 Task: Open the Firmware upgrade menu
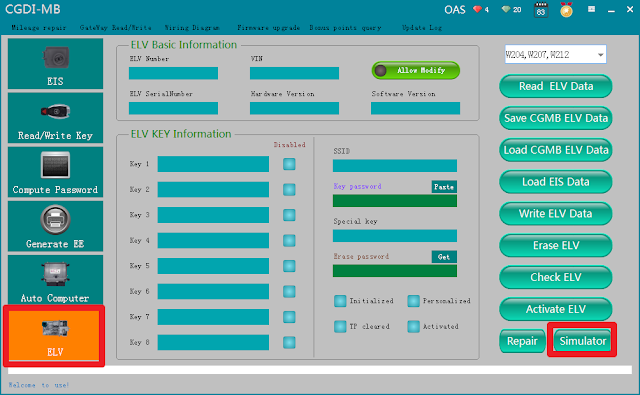(x=269, y=28)
